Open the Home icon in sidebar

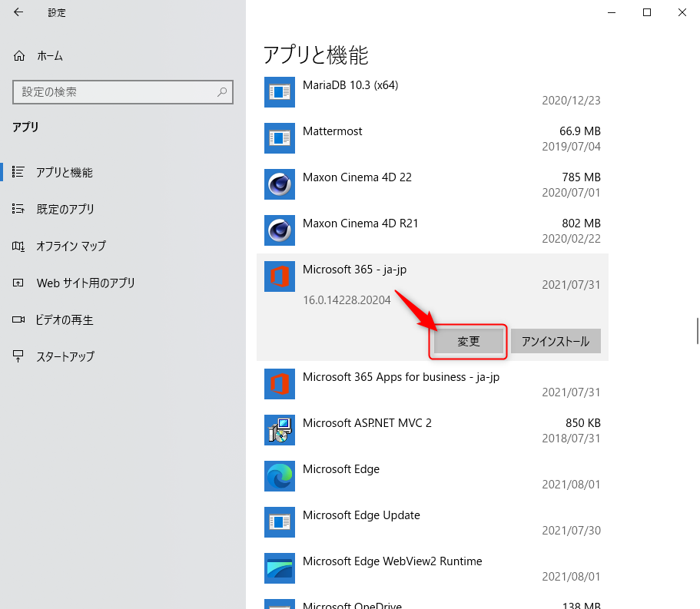[x=19, y=56]
